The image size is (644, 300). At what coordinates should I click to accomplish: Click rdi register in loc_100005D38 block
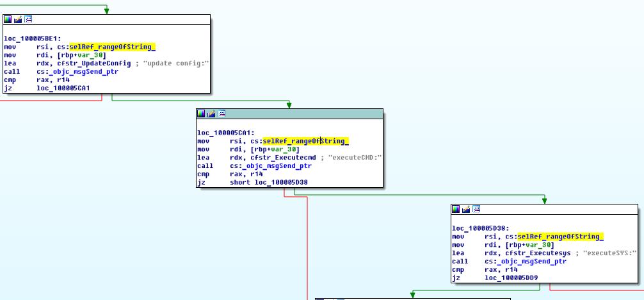pyautogui.click(x=491, y=245)
